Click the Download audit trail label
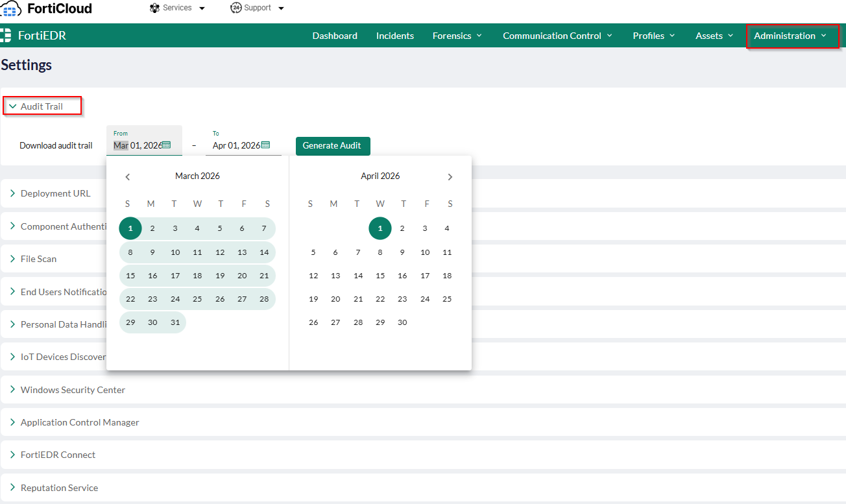Image resolution: width=846 pixels, height=504 pixels. 56,146
